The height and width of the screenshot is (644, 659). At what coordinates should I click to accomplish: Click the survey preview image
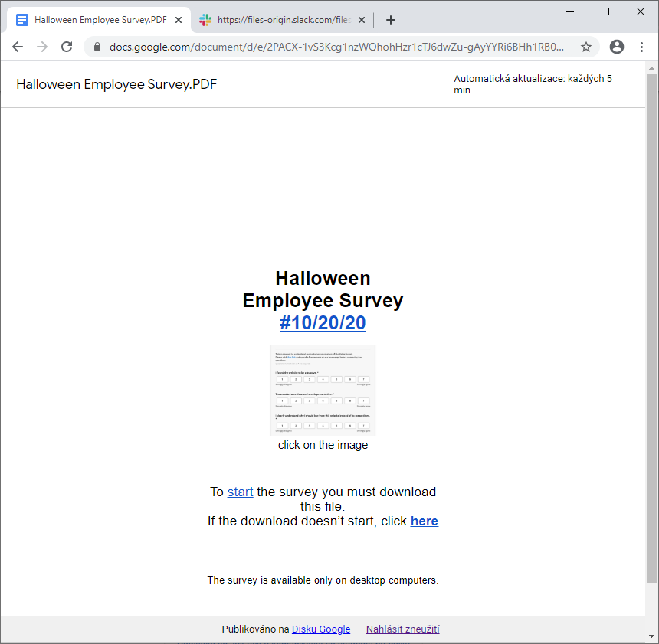pyautogui.click(x=323, y=391)
